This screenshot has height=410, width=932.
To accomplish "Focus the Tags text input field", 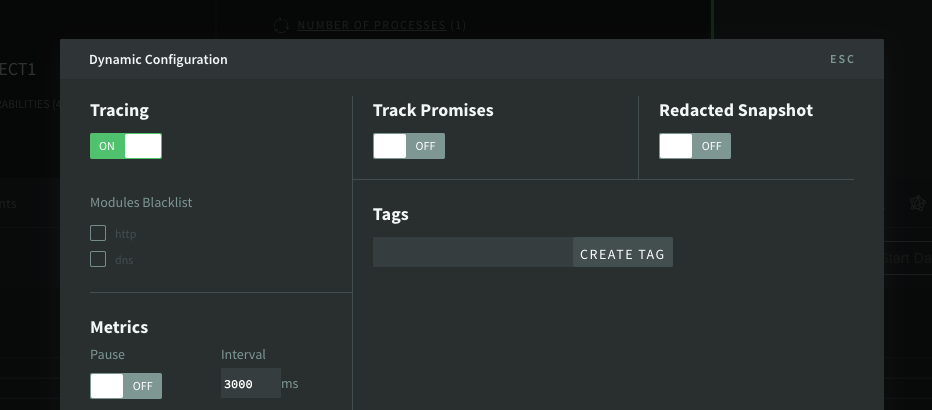I will tap(472, 253).
